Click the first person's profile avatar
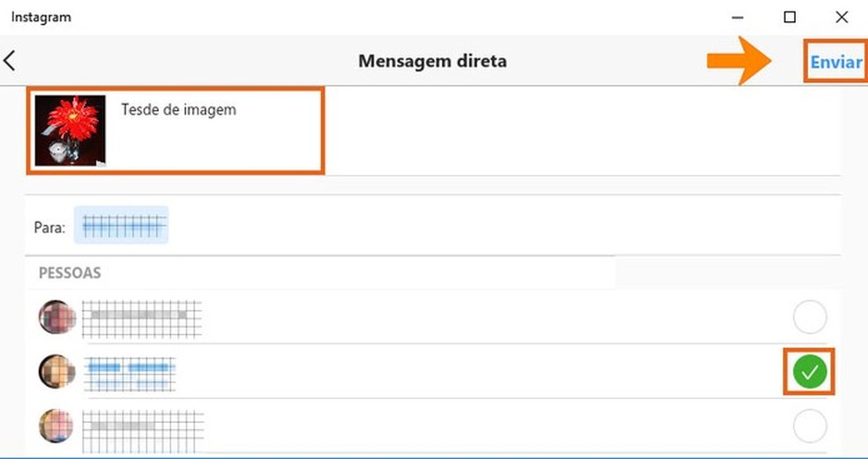The height and width of the screenshot is (459, 868). point(57,317)
